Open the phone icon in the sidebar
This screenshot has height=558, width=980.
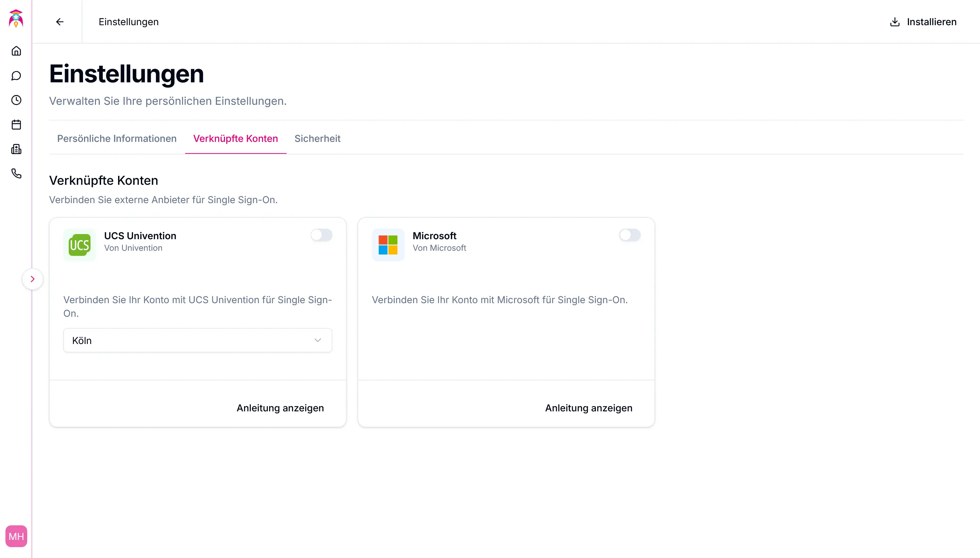point(16,174)
